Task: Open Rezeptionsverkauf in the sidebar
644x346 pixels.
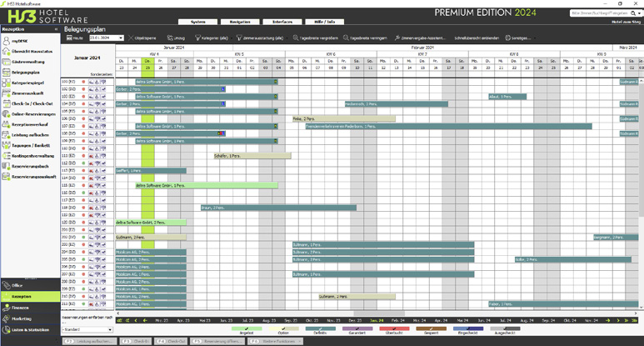Action: pyautogui.click(x=26, y=124)
